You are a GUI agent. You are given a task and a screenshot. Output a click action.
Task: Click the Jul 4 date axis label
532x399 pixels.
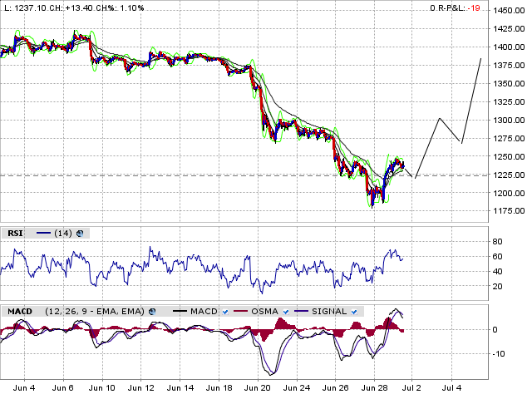(x=452, y=388)
